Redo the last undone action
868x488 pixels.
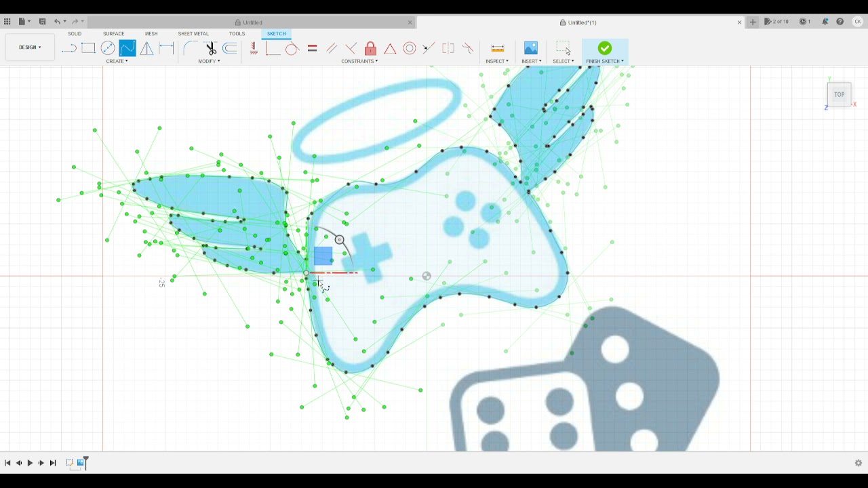(75, 22)
